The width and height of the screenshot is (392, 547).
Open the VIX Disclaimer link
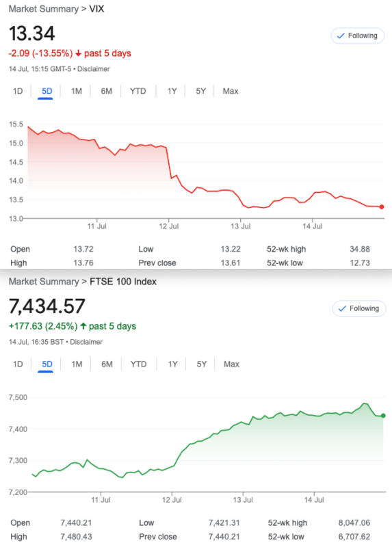94,69
